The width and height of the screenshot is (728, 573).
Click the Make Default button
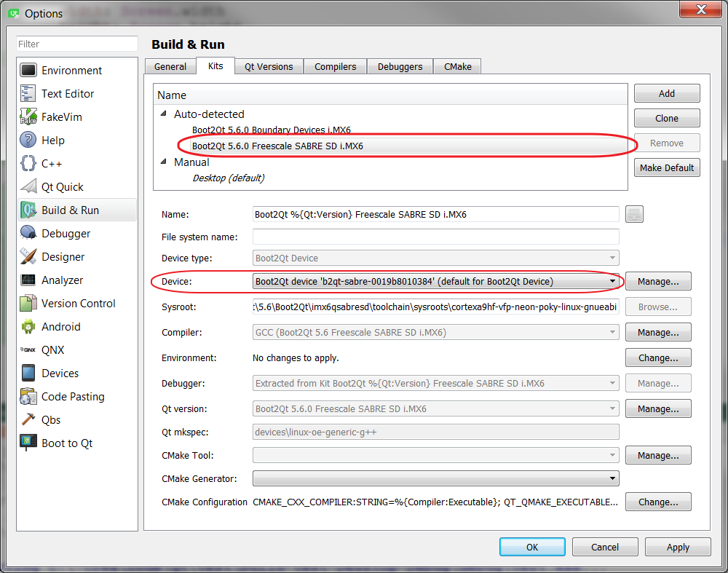pos(667,167)
